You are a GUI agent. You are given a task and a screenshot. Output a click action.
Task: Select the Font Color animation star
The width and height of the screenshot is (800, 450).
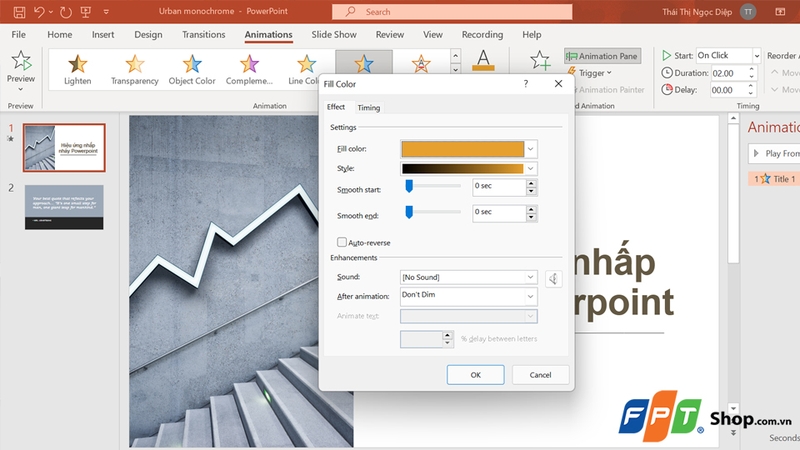point(421,63)
